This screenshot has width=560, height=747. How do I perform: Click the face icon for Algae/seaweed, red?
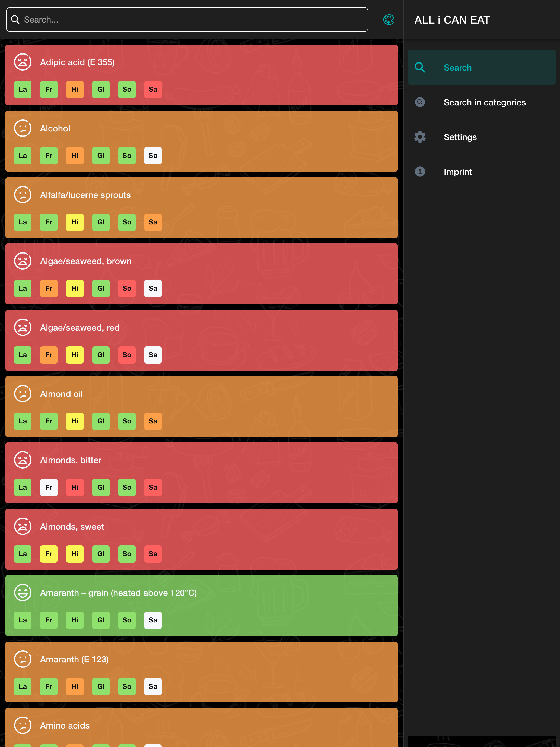coord(23,328)
